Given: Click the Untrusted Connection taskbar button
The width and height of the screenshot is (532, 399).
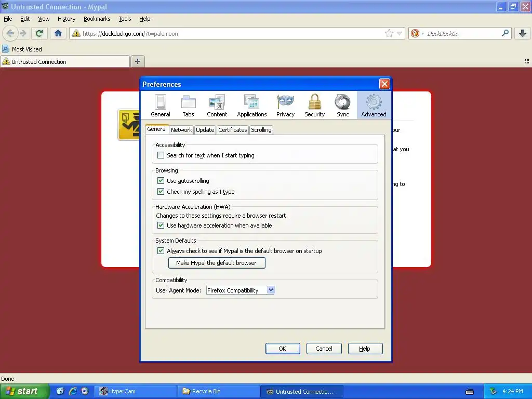Looking at the screenshot, I should (x=302, y=391).
